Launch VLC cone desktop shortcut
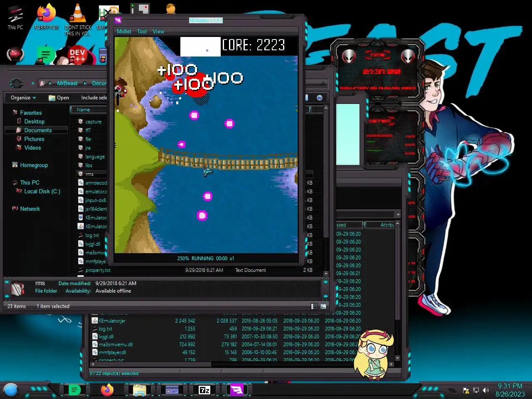 click(x=78, y=20)
